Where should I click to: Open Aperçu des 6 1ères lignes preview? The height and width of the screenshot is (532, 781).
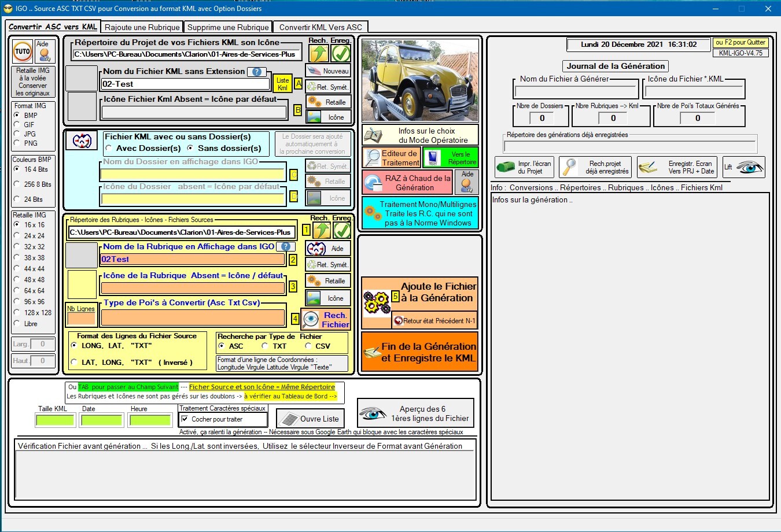[415, 413]
